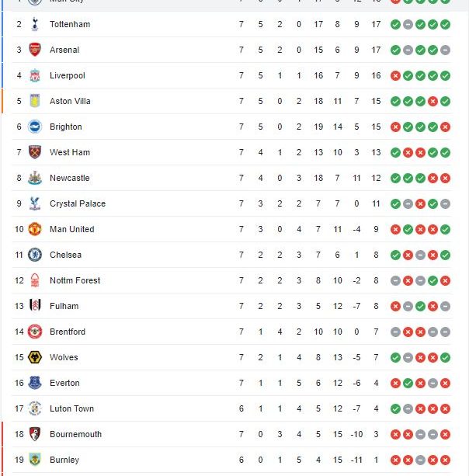Select the Everton team name
This screenshot has height=476, width=469.
pyautogui.click(x=64, y=383)
